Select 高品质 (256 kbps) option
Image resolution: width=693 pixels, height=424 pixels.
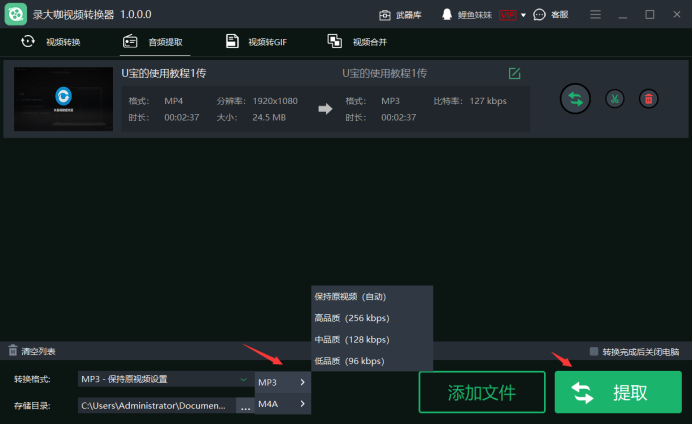tap(372, 318)
